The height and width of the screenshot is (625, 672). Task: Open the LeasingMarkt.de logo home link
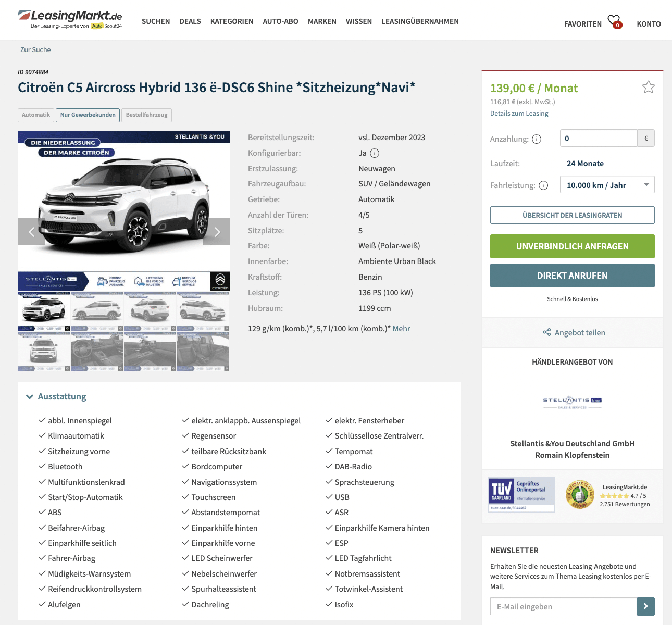pos(70,19)
